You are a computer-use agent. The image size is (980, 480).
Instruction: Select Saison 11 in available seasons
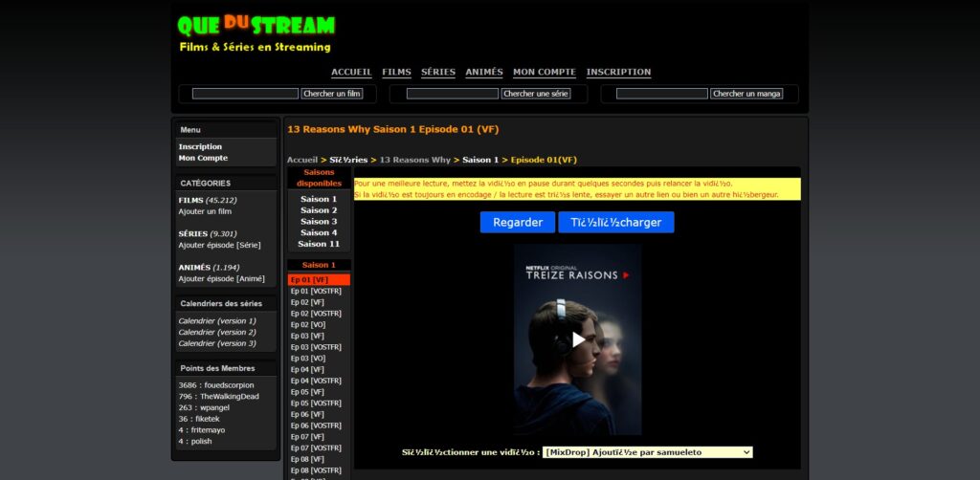319,244
